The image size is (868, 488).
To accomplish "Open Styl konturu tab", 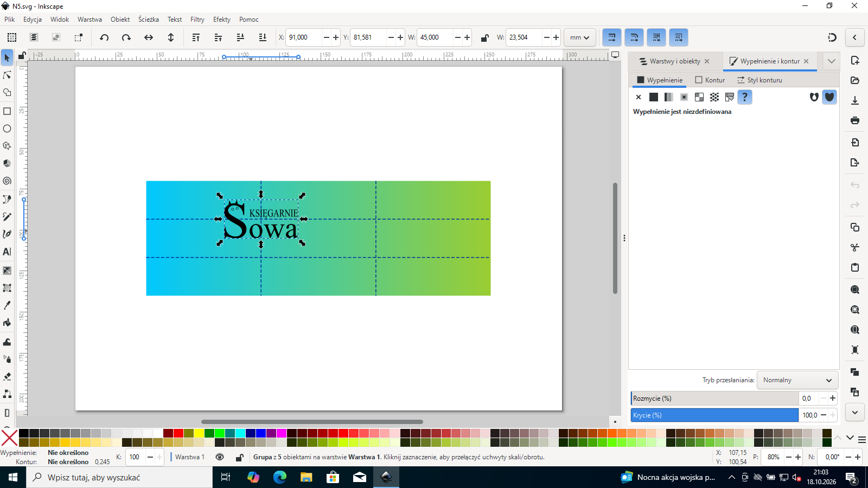I will click(759, 80).
